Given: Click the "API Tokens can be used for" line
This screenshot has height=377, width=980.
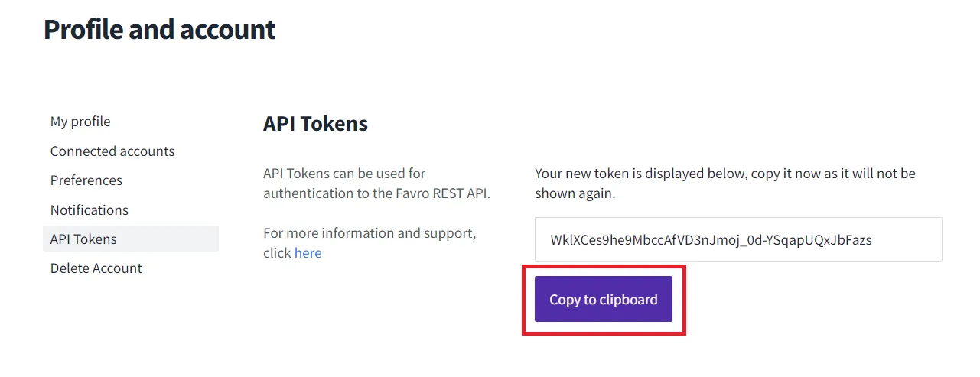Looking at the screenshot, I should coord(344,174).
